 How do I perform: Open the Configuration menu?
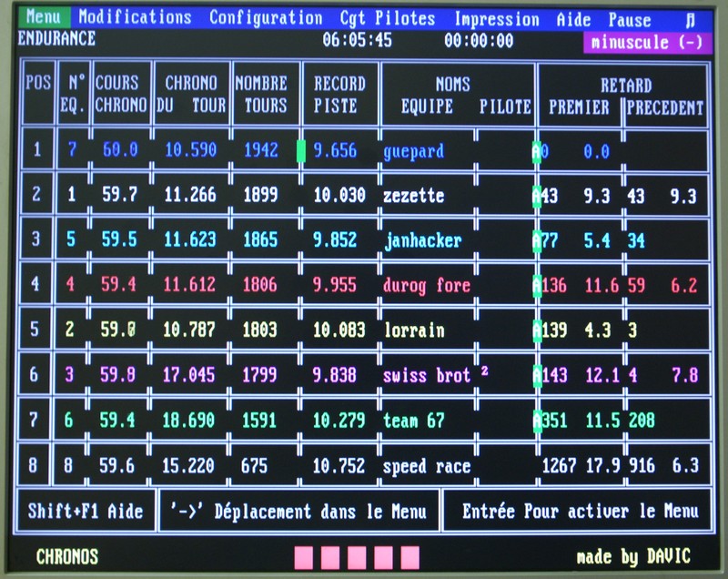(x=266, y=18)
